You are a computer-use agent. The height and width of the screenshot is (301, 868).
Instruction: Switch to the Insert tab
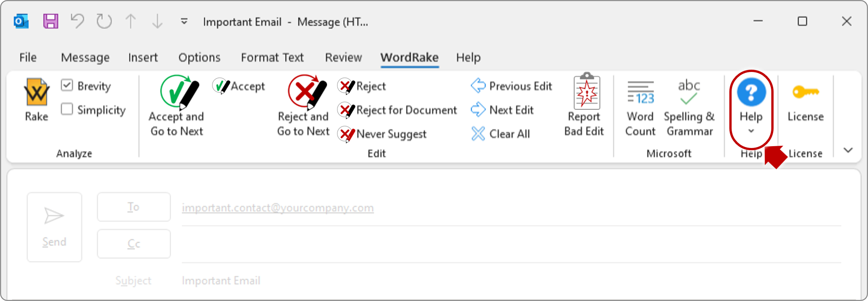click(143, 57)
